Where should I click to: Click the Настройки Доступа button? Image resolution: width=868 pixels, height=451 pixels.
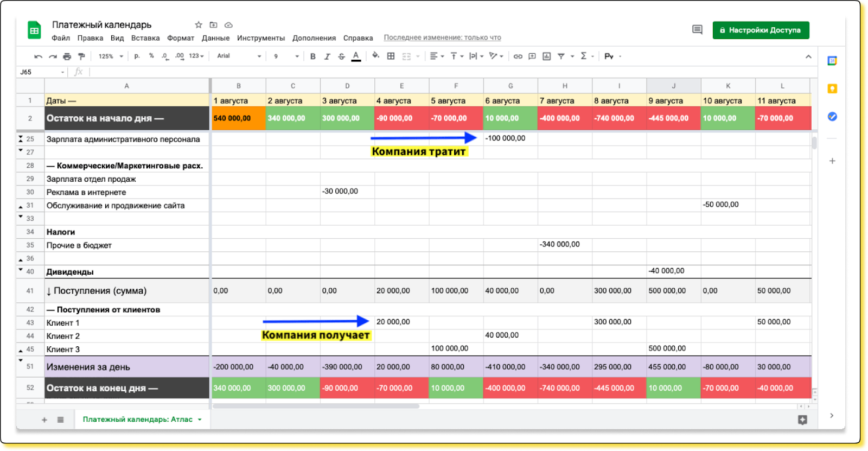pos(761,30)
